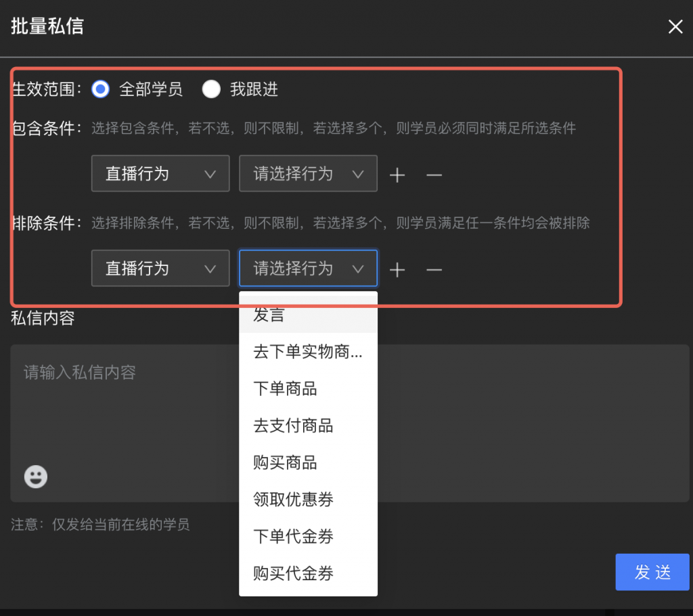This screenshot has height=616, width=693.
Task: Open 直播行为 dropdown under include conditions
Action: (x=160, y=174)
